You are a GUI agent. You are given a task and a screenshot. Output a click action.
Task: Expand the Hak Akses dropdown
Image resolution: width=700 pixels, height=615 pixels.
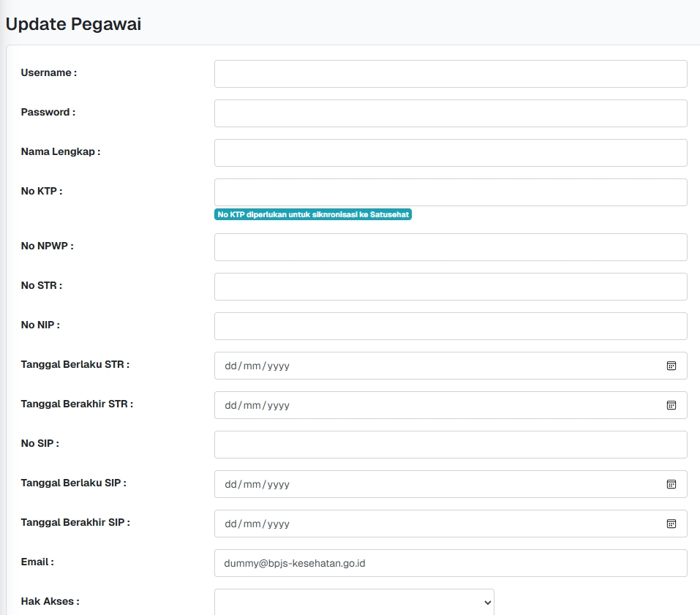354,602
